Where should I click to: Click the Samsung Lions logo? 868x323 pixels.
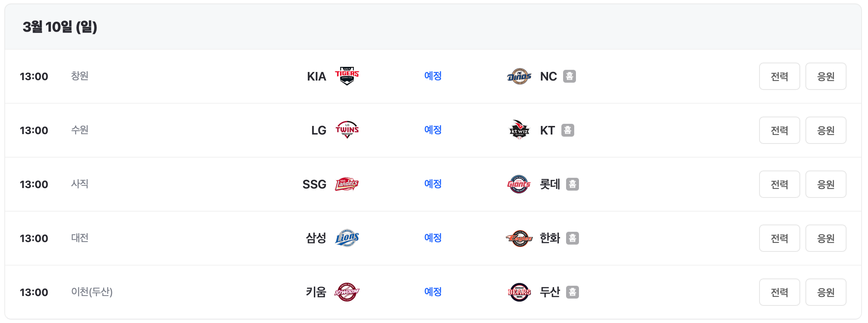(x=347, y=238)
